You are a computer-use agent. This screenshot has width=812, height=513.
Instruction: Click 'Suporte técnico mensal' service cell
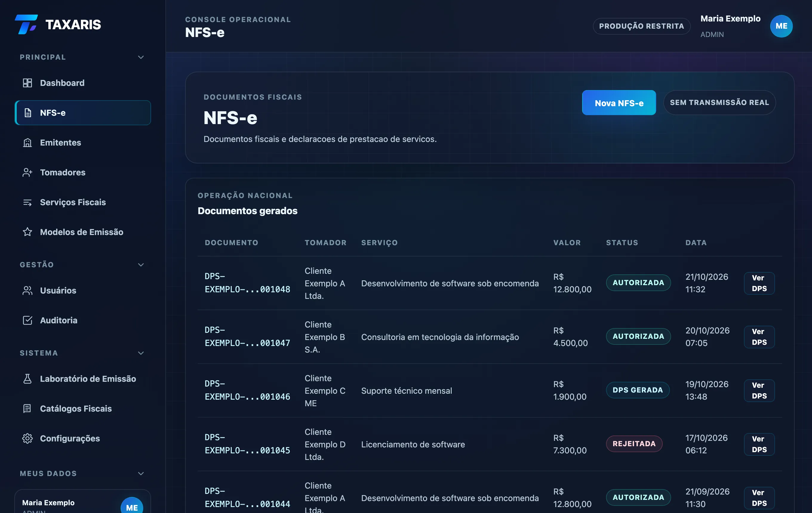click(406, 391)
